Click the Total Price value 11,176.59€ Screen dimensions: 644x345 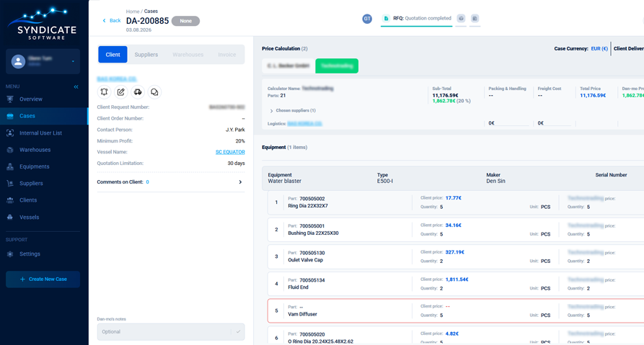(x=593, y=96)
